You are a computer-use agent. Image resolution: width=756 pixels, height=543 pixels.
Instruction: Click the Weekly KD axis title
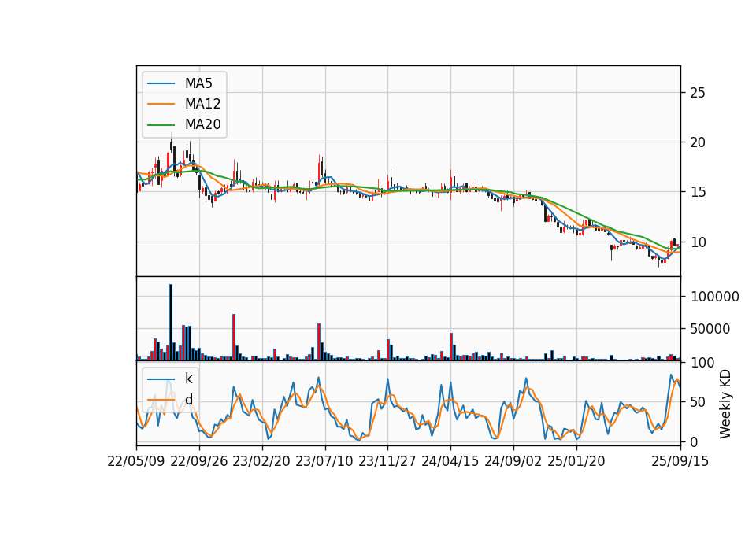(x=725, y=404)
